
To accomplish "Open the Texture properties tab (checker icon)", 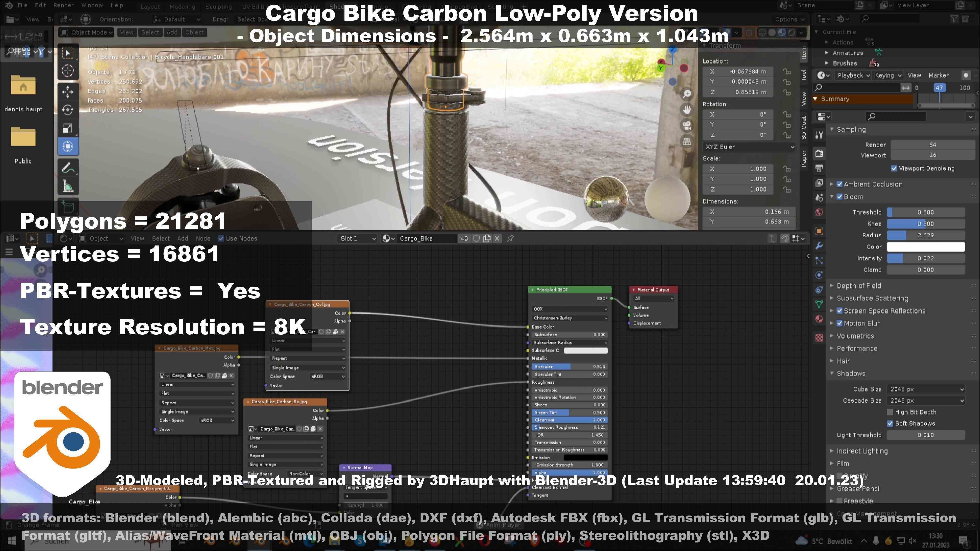I will [x=819, y=337].
